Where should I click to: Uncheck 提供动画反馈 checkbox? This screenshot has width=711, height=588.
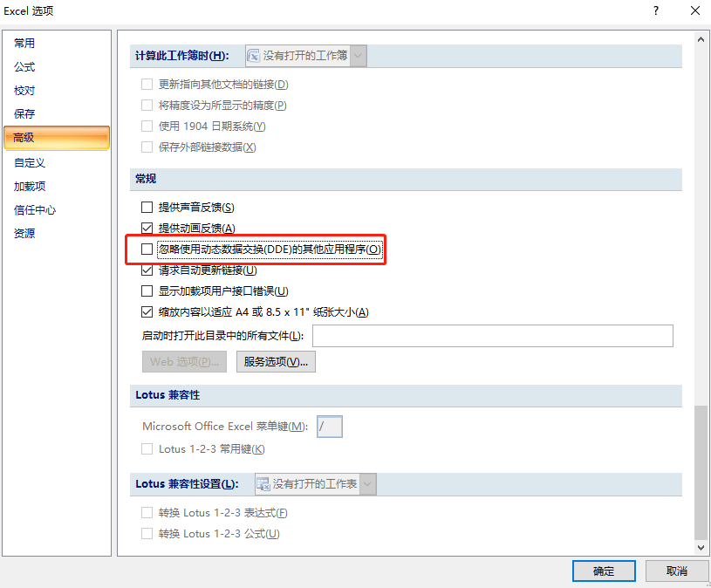click(x=147, y=228)
